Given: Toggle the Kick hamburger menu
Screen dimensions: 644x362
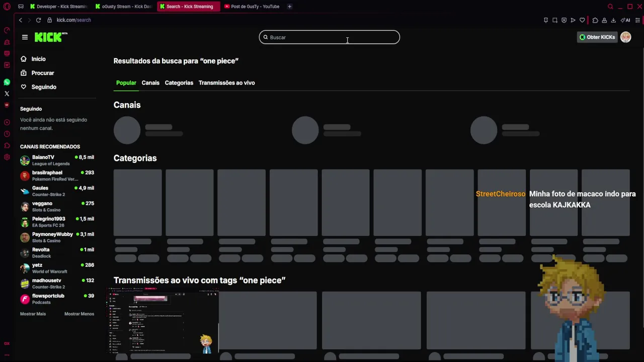Looking at the screenshot, I should [x=25, y=37].
